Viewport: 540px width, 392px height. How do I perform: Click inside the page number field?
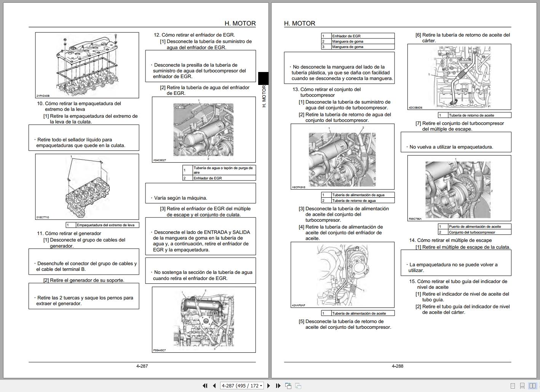236,386
